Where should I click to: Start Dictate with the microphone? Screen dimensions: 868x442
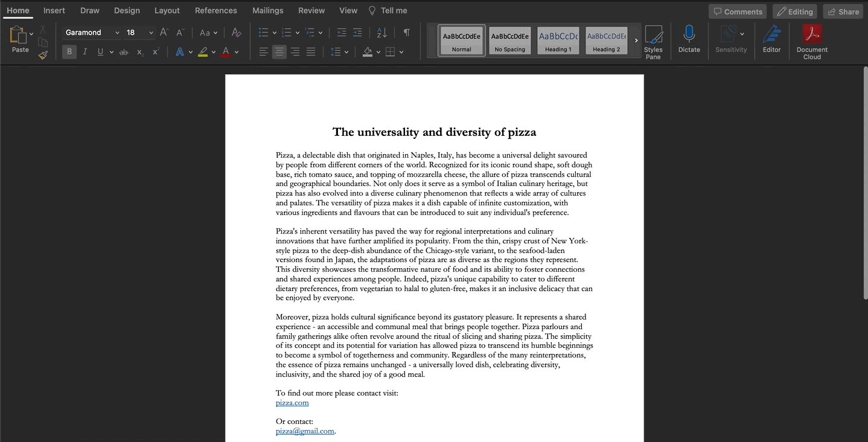click(x=689, y=39)
